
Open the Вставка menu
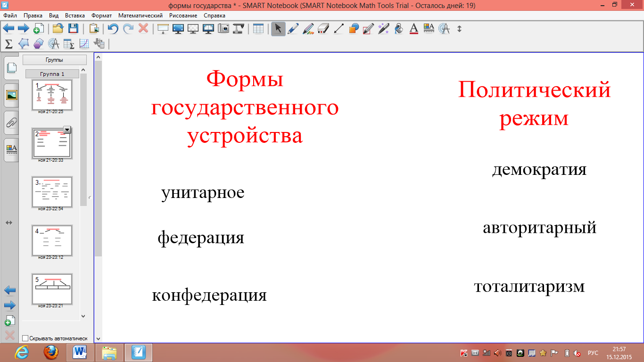click(x=75, y=16)
